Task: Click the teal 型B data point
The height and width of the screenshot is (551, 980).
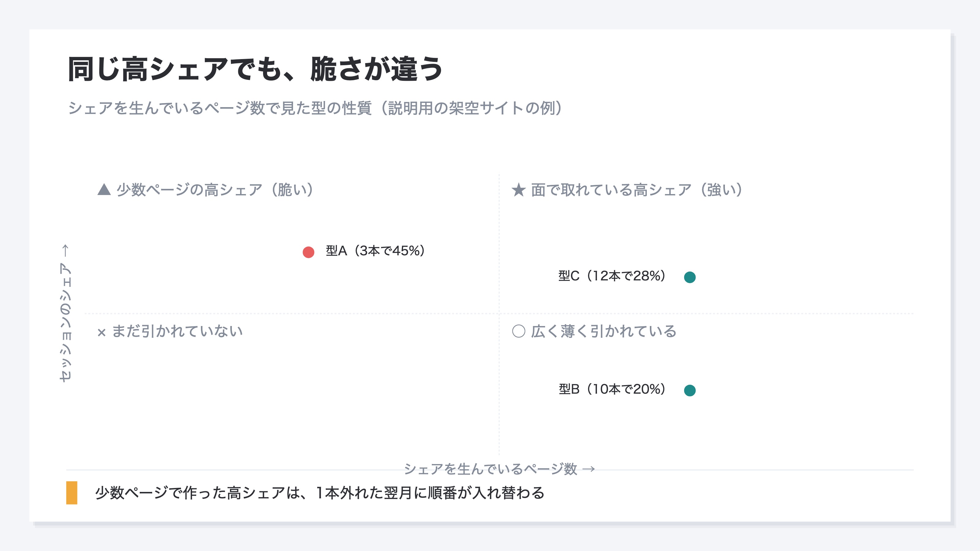Action: pos(690,390)
